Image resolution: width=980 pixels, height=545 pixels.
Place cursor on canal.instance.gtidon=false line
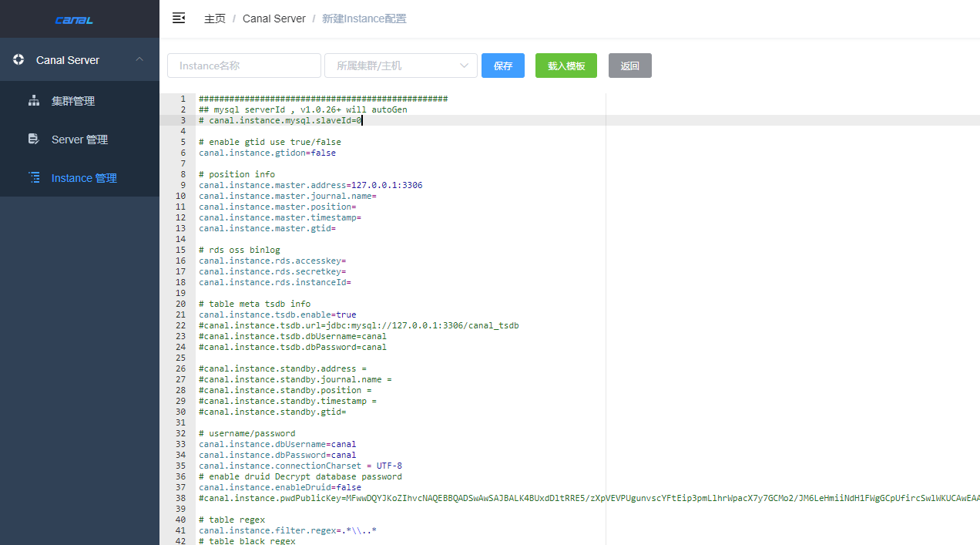(267, 153)
